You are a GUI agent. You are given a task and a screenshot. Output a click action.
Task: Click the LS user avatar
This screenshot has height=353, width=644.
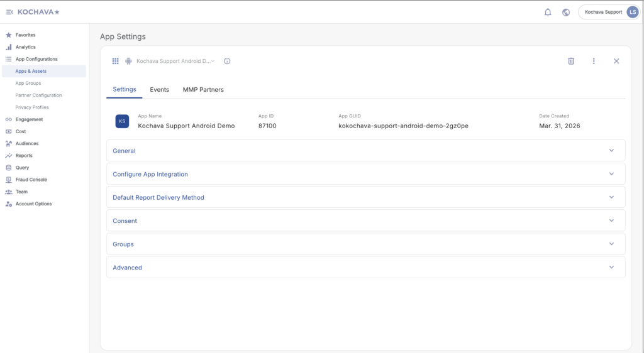632,12
